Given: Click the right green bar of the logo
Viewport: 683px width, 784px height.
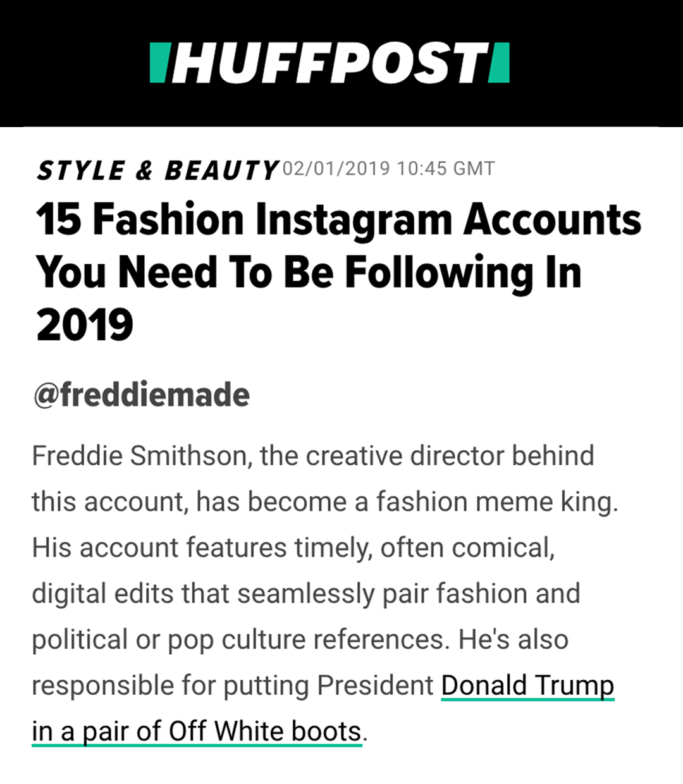Looking at the screenshot, I should [500, 63].
